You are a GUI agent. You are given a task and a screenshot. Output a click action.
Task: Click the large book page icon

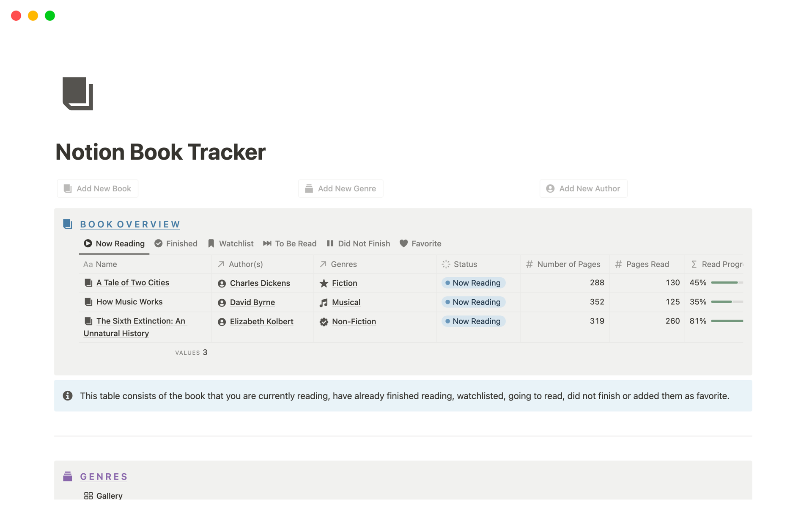tap(78, 94)
